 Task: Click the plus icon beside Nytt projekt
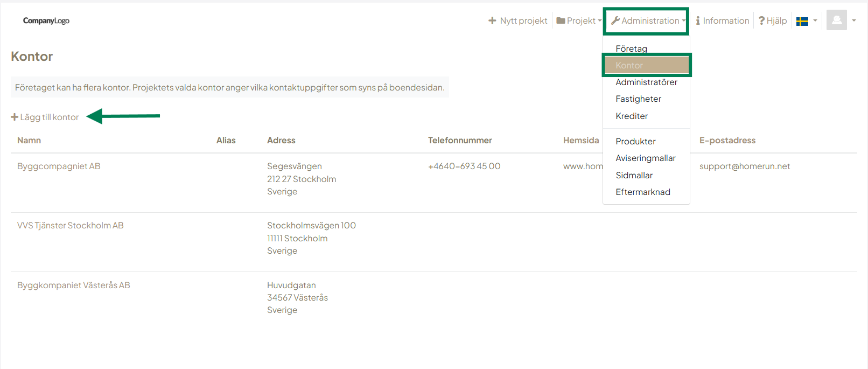[492, 20]
